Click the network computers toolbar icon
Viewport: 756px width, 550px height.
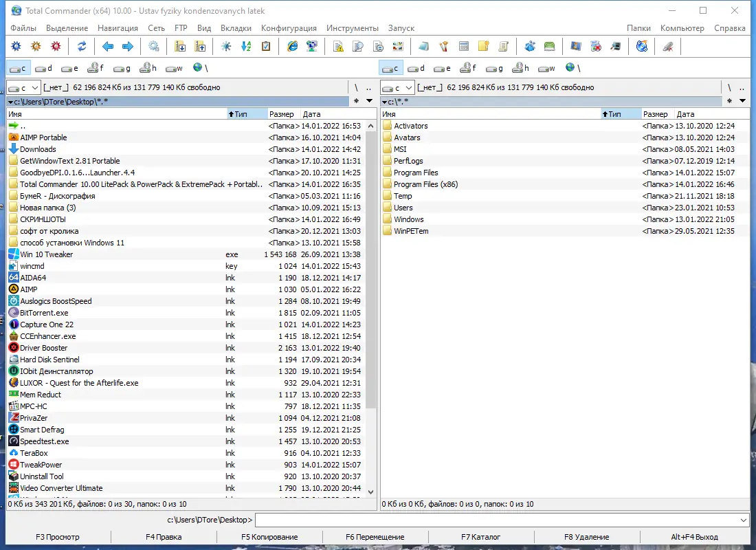[x=312, y=46]
